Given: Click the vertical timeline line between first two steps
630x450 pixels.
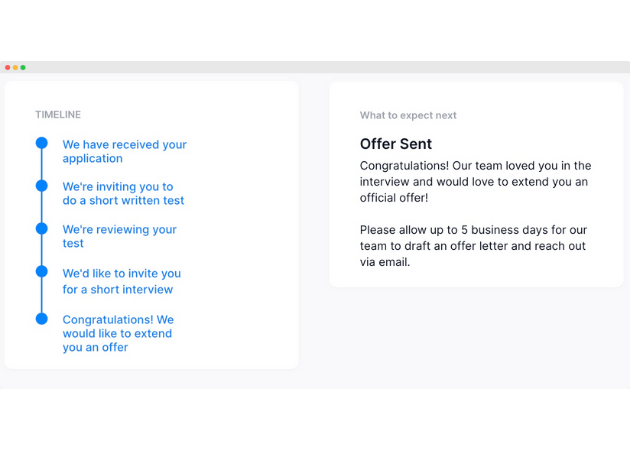Looking at the screenshot, I should (41, 164).
